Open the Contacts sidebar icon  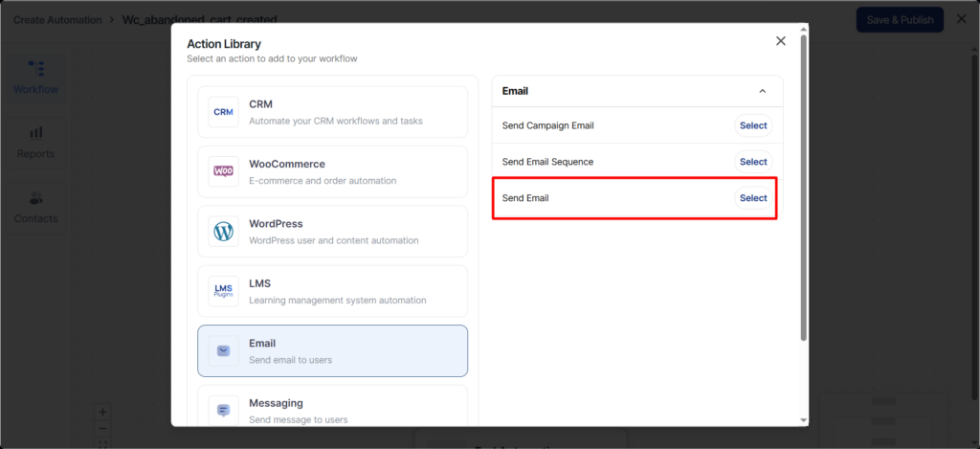tap(36, 198)
